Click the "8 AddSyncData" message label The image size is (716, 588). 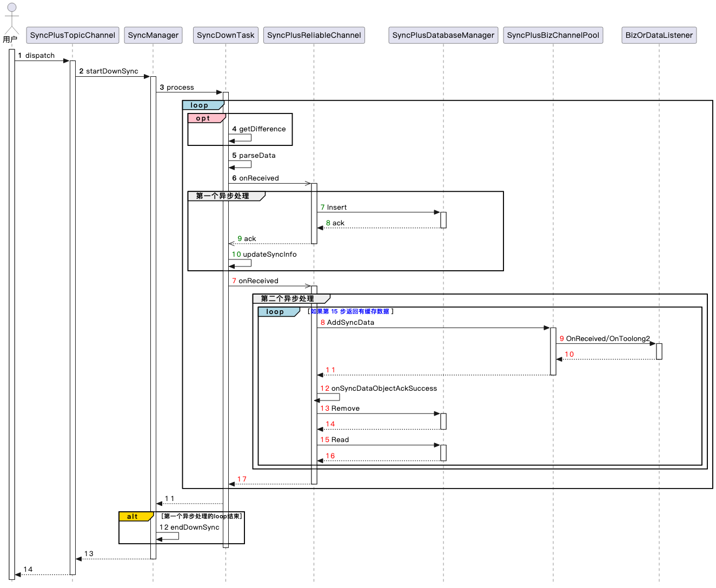pyautogui.click(x=347, y=323)
